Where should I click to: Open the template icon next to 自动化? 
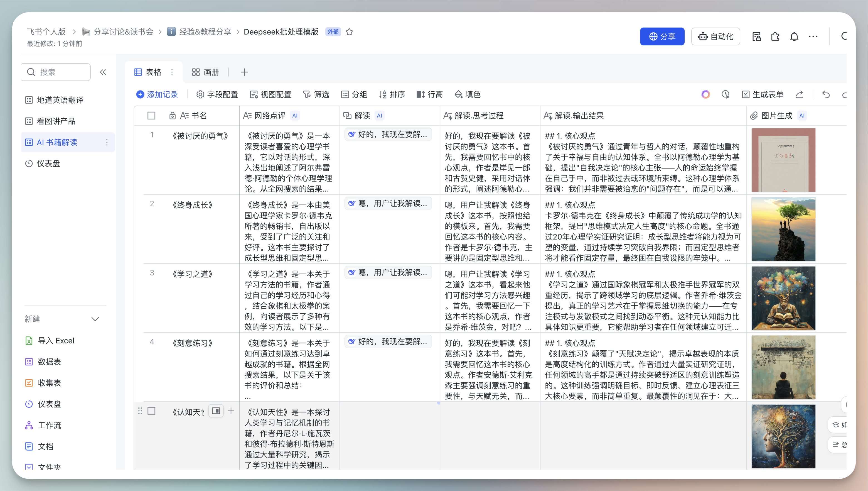(x=756, y=36)
